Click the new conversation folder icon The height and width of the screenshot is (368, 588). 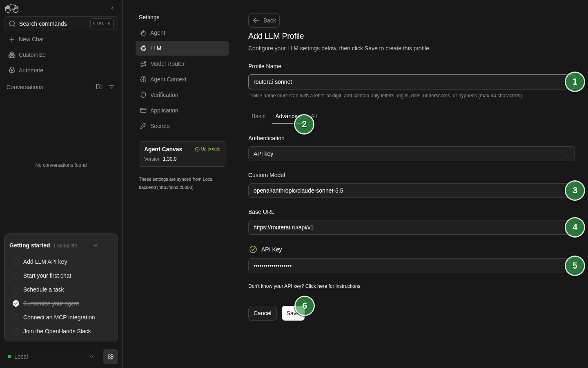99,87
